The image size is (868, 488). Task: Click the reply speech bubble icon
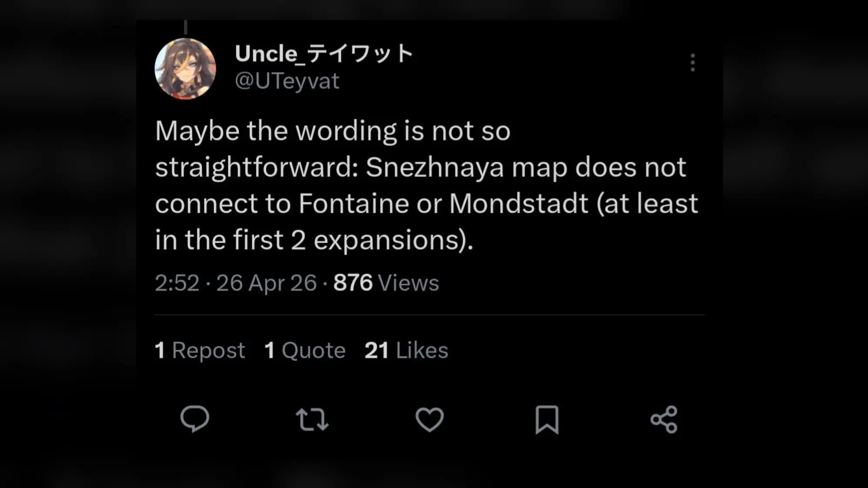coord(195,419)
